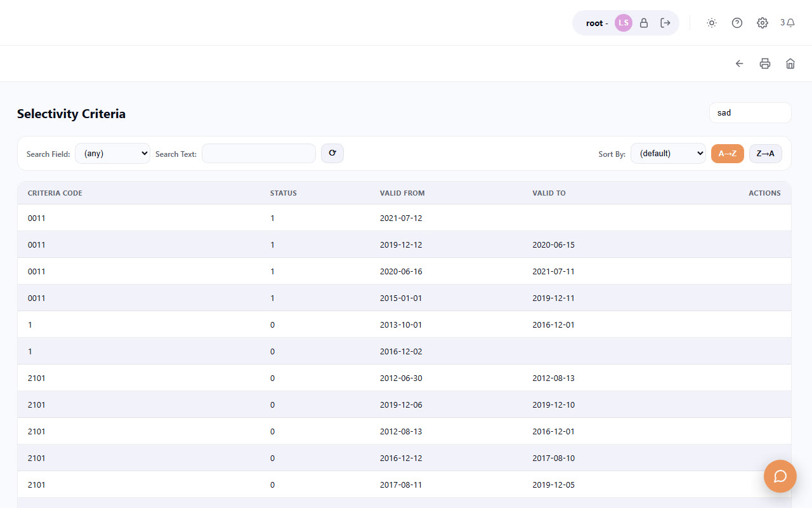Click the Actions column header

764,193
